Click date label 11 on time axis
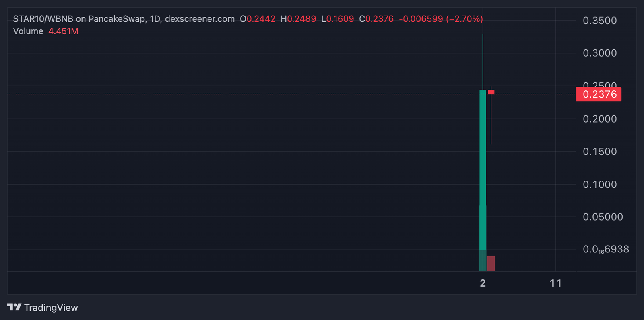Image resolution: width=644 pixels, height=320 pixels. pyautogui.click(x=555, y=283)
